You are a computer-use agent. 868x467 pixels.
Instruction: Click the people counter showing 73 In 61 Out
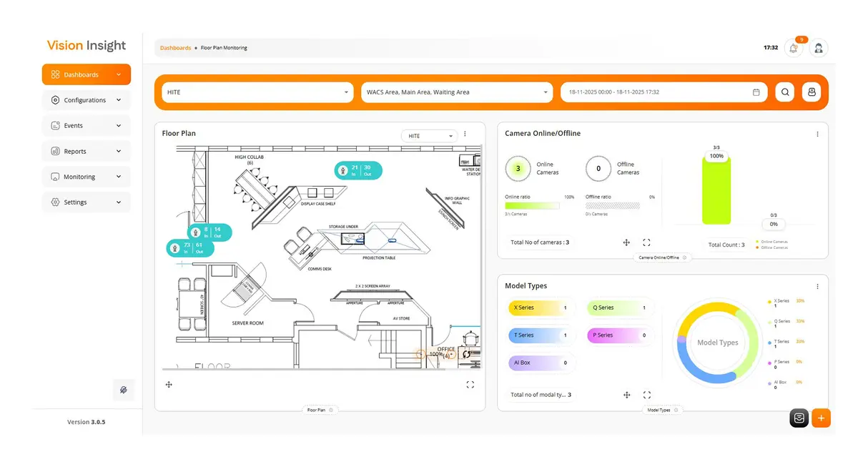pos(189,248)
